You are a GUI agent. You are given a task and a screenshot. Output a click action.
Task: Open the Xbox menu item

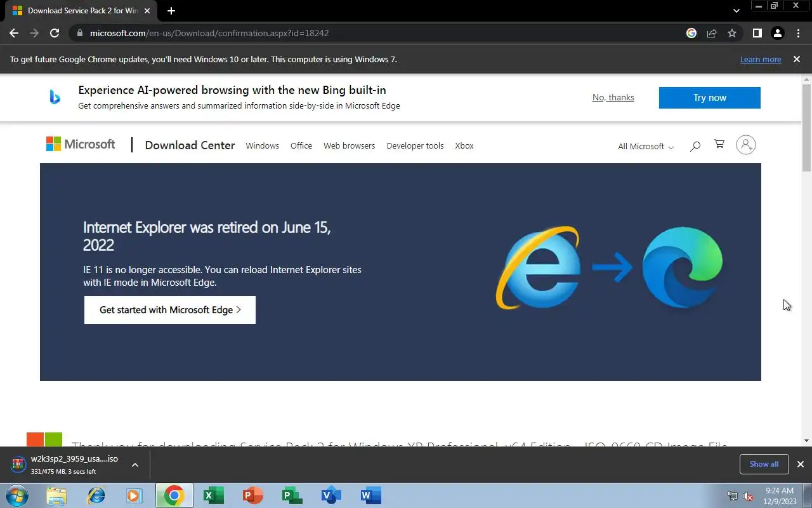coord(464,145)
